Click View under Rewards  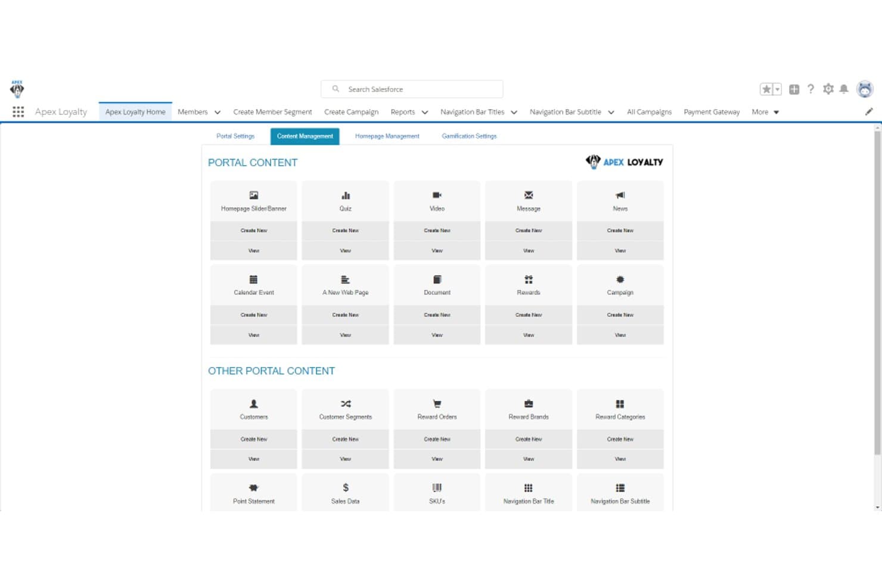[x=529, y=335]
